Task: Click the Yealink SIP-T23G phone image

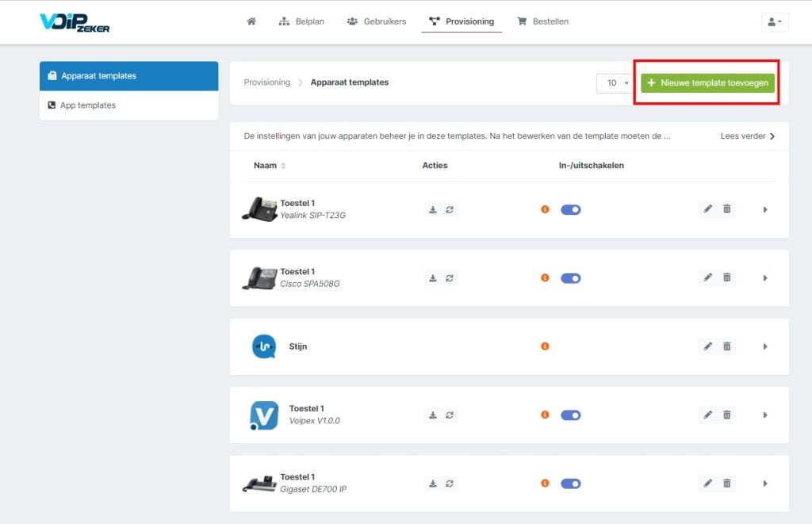Action: 260,209
